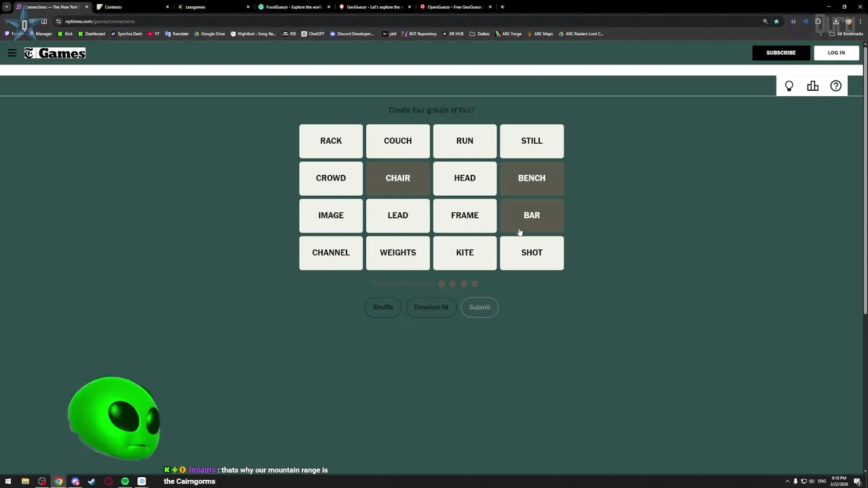Deselect the BAR word tile
This screenshot has width=868, height=488.
click(x=532, y=216)
